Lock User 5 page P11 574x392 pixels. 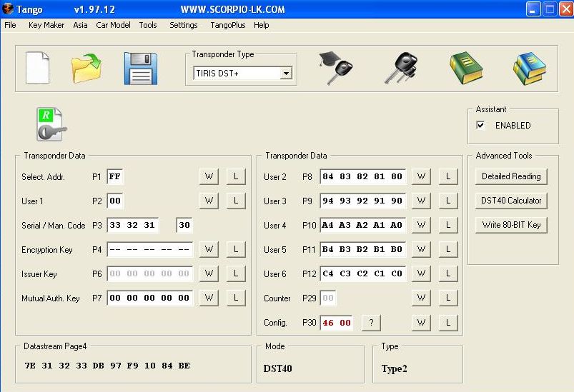pyautogui.click(x=448, y=249)
